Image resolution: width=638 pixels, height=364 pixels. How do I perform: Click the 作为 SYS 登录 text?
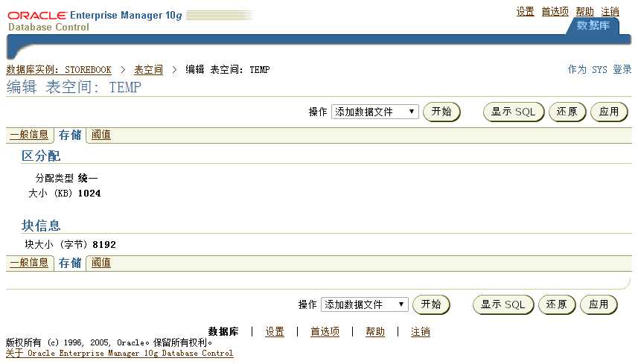pyautogui.click(x=599, y=69)
